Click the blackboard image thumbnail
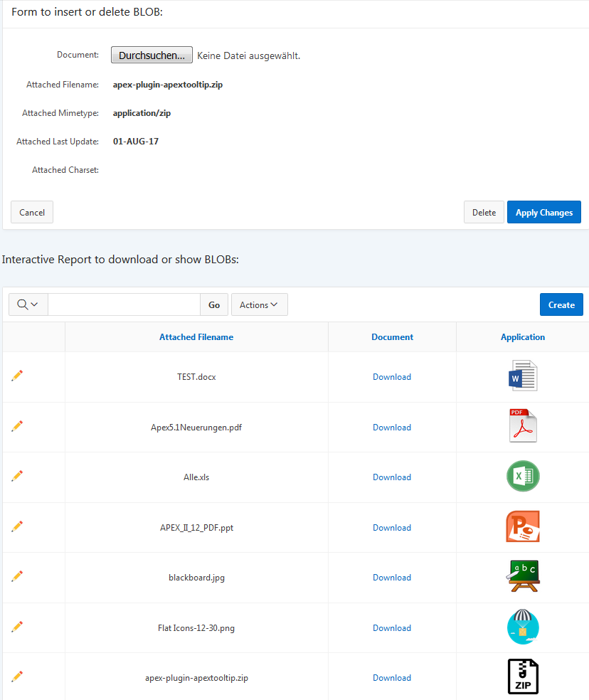The height and width of the screenshot is (700, 589). pos(523,576)
